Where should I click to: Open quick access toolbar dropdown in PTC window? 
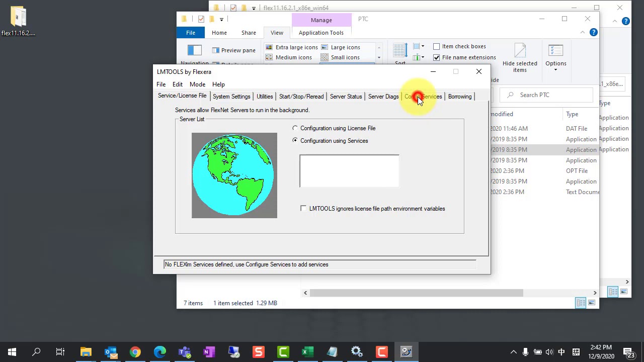[221, 19]
